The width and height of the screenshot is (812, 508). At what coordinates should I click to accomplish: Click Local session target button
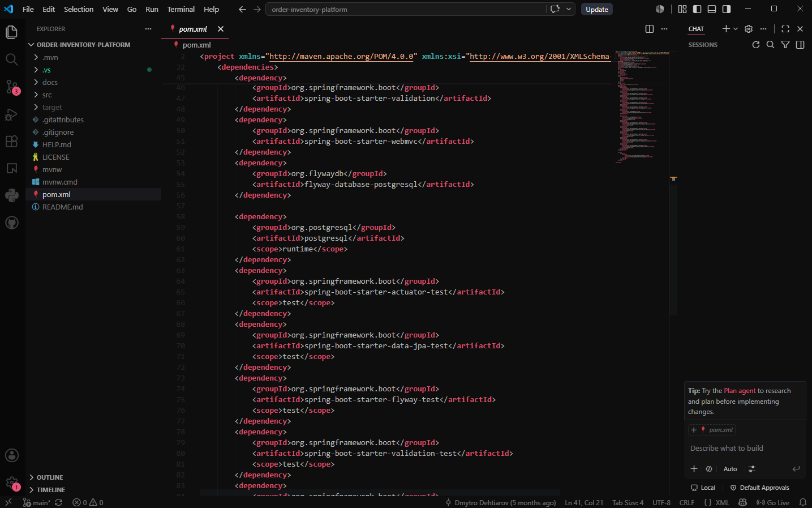[x=703, y=488]
